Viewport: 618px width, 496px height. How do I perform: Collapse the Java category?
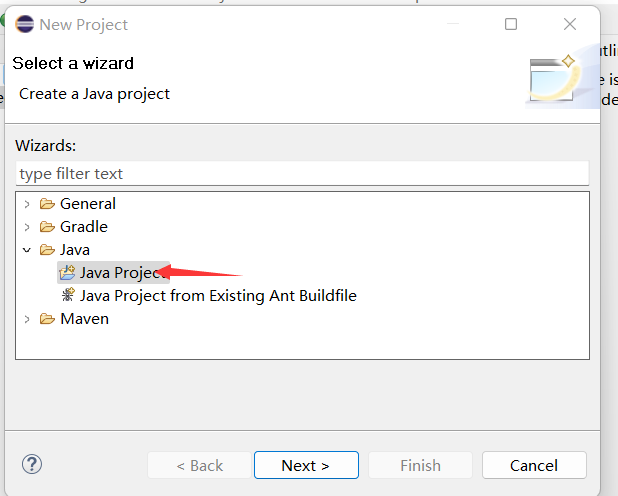pos(27,250)
